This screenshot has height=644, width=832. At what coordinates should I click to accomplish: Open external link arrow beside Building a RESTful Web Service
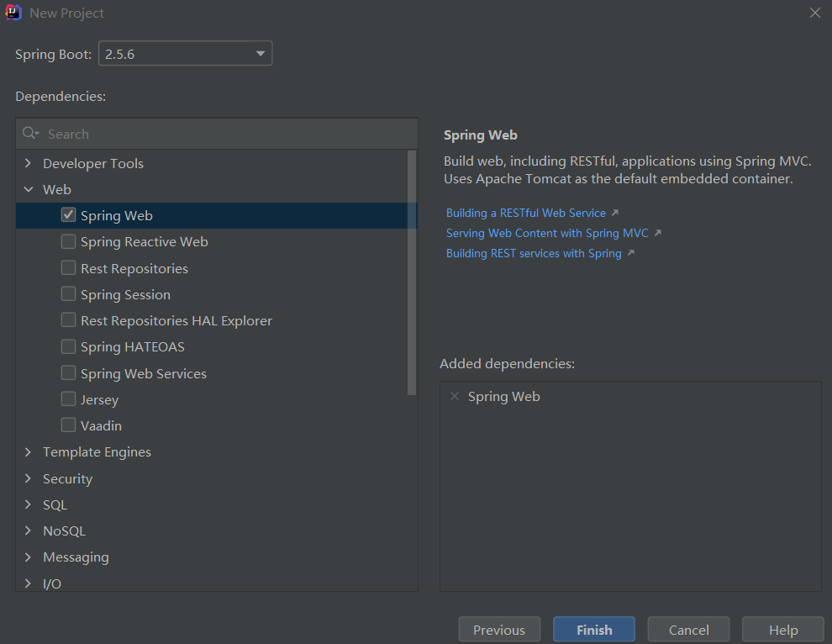tap(615, 213)
